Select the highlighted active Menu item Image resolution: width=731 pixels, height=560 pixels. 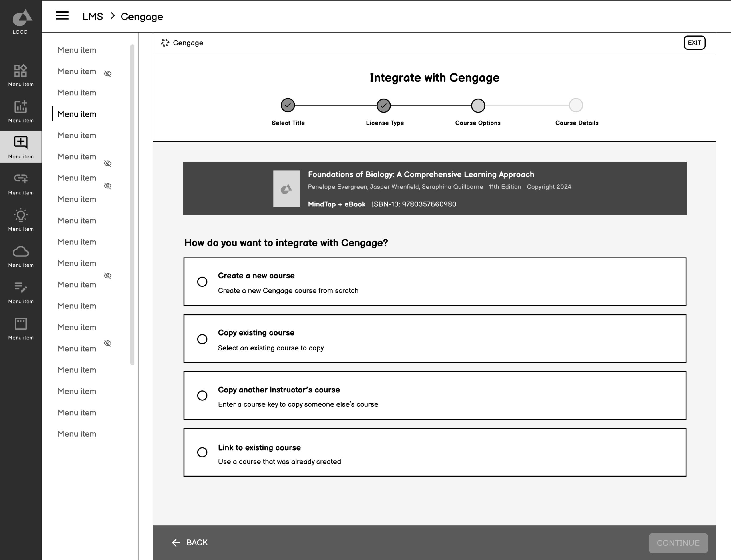[x=77, y=114]
